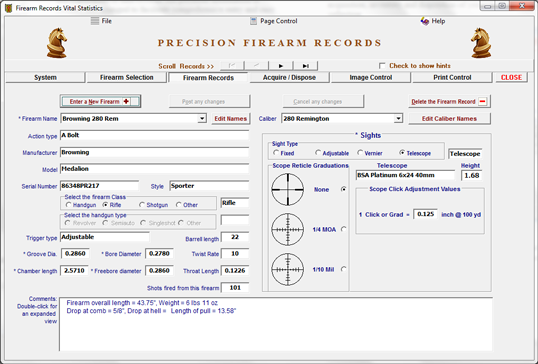Open the Firearm Selection tab

coord(127,78)
